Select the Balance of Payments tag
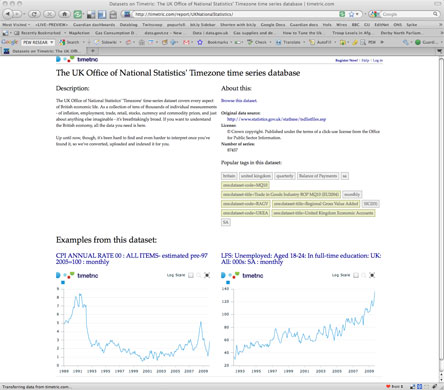 318,176
